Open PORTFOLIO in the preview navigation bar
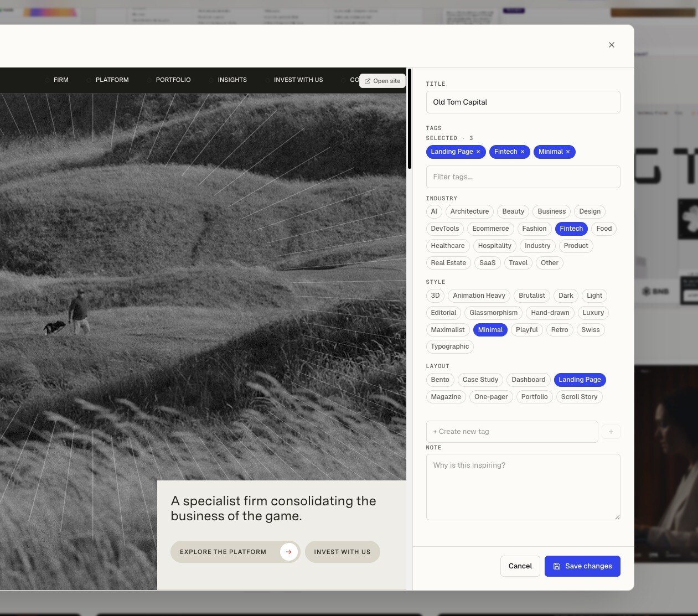This screenshot has width=698, height=616. click(173, 80)
